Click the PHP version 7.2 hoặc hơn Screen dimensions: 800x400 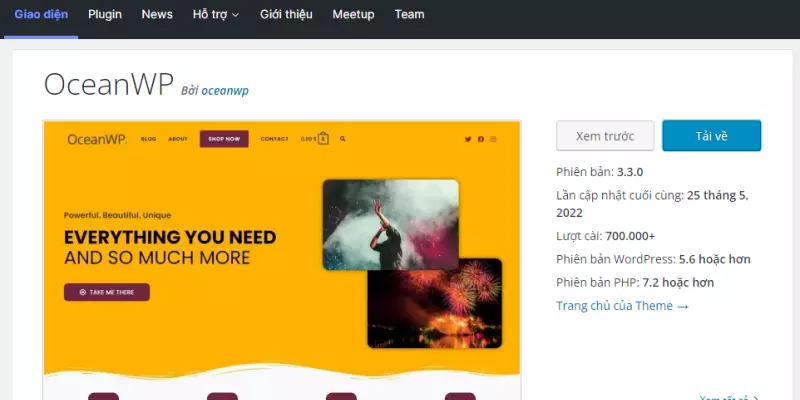pos(678,283)
